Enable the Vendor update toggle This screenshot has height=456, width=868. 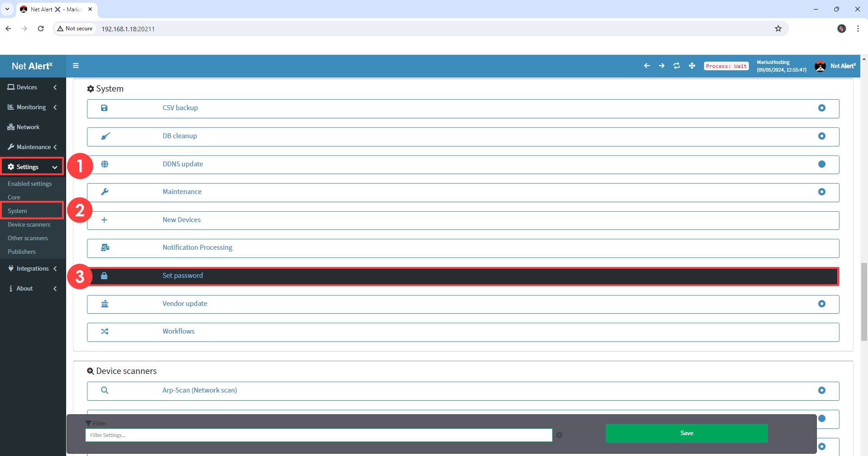point(822,304)
